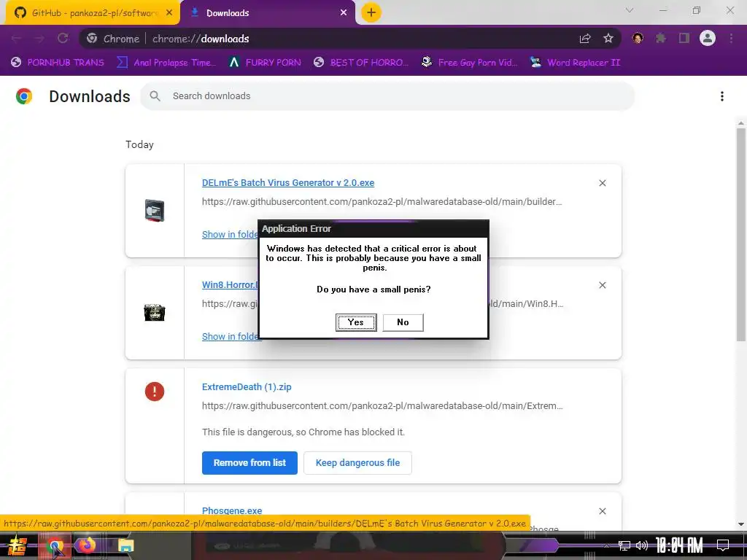Click Yes in the Application Error dialog

pyautogui.click(x=355, y=322)
